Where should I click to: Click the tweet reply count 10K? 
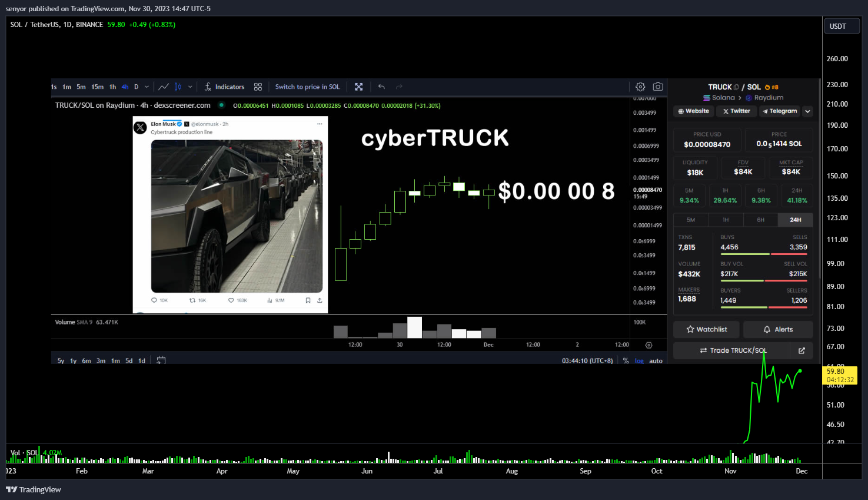tap(159, 300)
